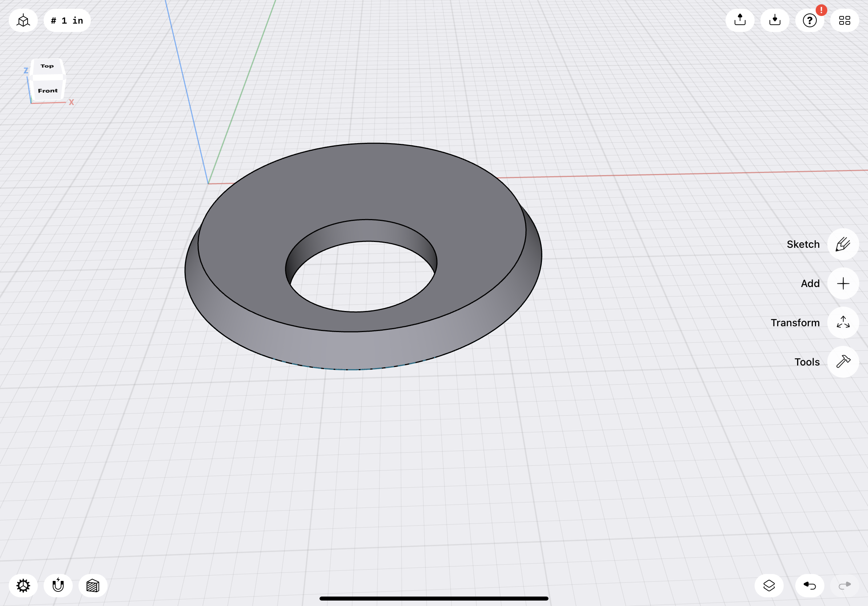The height and width of the screenshot is (606, 868).
Task: Open the designs gallery grid icon
Action: pyautogui.click(x=845, y=20)
